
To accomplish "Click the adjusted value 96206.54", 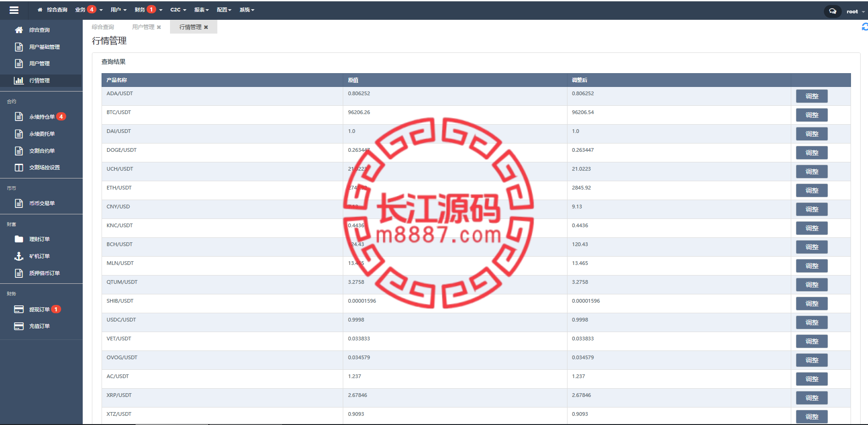I will 583,112.
